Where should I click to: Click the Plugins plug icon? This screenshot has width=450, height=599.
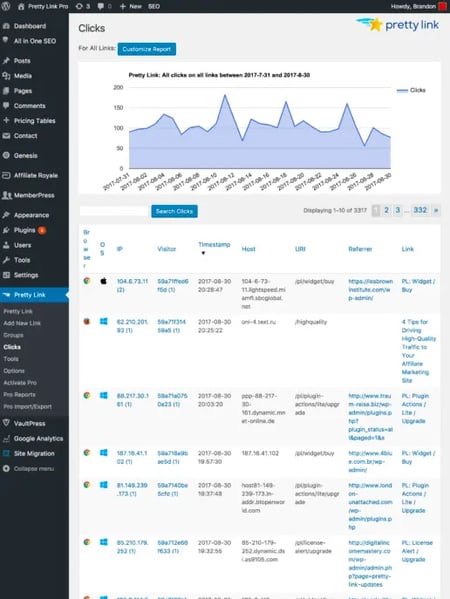point(6,230)
